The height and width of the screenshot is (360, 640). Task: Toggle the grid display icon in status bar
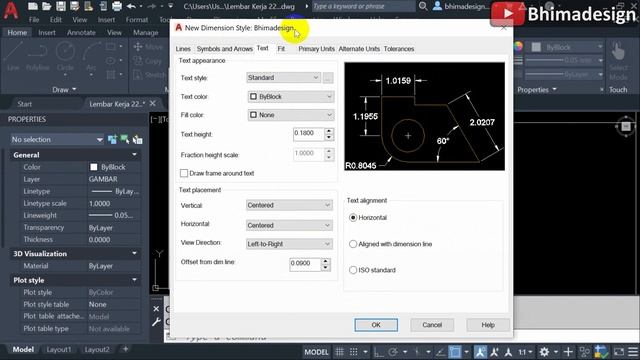340,352
